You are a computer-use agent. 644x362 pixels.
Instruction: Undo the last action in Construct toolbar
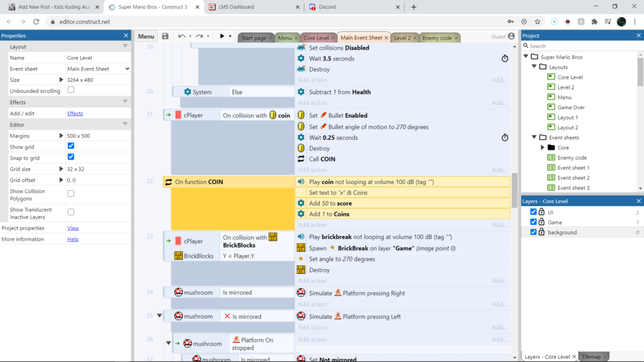click(182, 36)
